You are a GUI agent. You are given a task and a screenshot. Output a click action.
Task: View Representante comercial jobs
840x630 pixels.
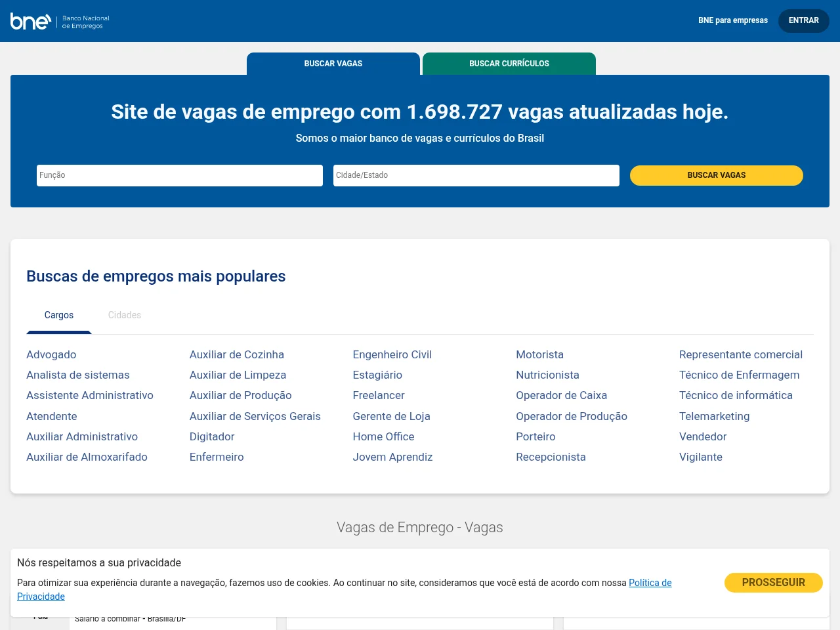coord(741,354)
